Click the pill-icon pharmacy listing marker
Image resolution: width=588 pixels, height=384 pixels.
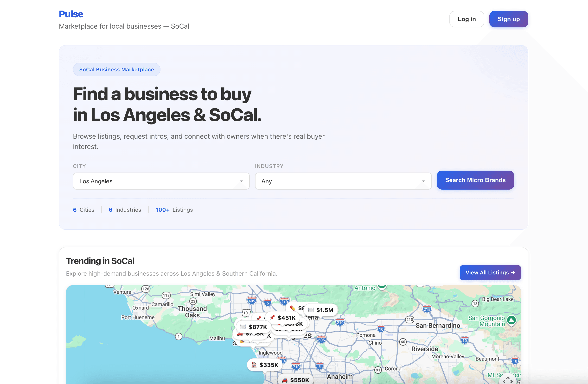tap(293, 308)
